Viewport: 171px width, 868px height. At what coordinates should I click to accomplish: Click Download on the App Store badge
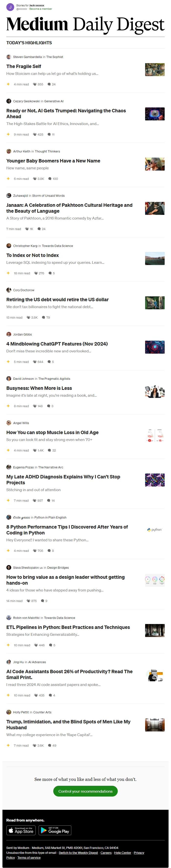pos(21,830)
